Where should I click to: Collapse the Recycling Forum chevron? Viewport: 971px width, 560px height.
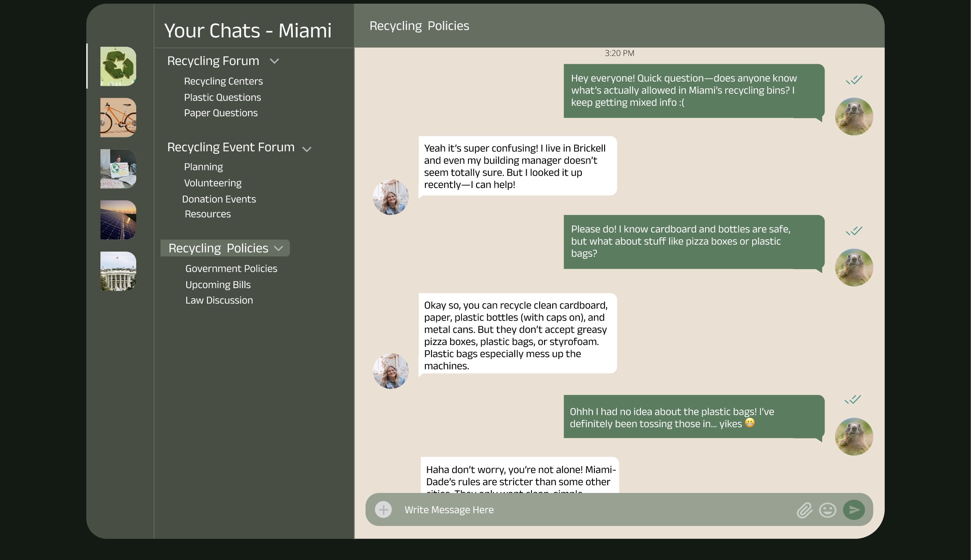(x=274, y=61)
